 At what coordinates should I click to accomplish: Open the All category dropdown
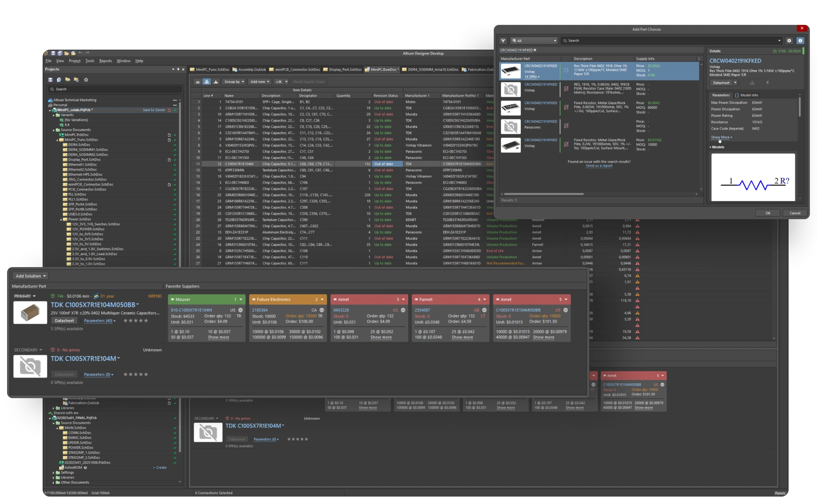click(534, 41)
